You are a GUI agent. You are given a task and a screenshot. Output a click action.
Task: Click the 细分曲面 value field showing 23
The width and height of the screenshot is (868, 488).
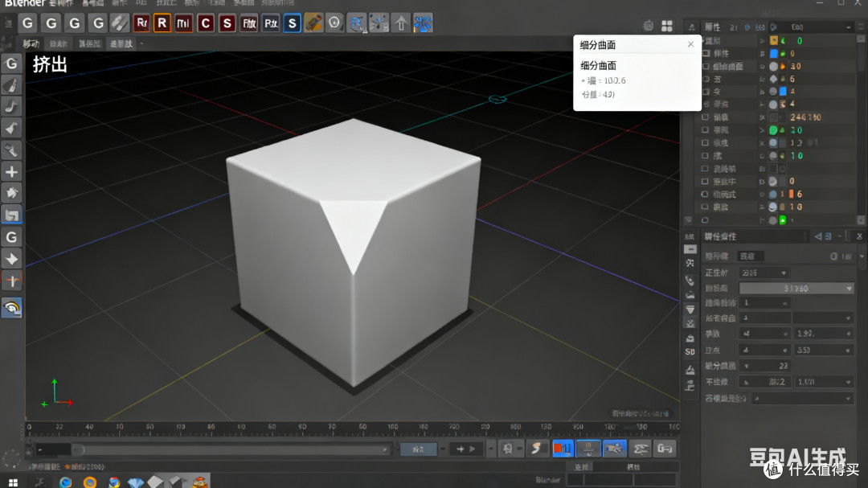[766, 366]
